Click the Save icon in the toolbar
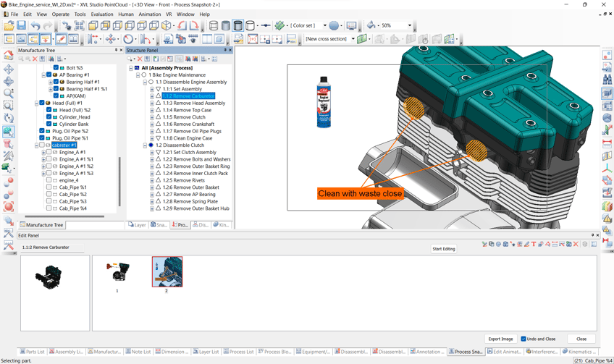 (x=21, y=26)
